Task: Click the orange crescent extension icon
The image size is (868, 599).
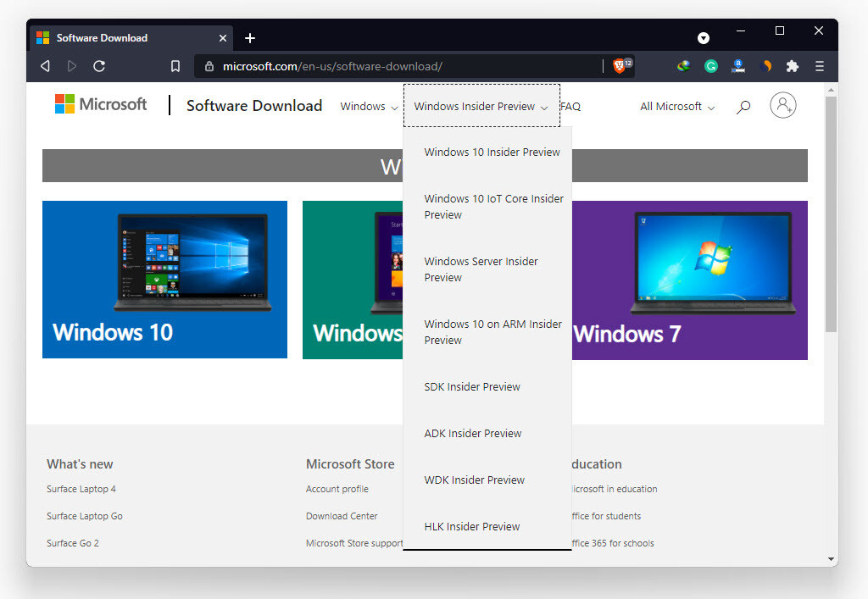Action: pyautogui.click(x=766, y=66)
